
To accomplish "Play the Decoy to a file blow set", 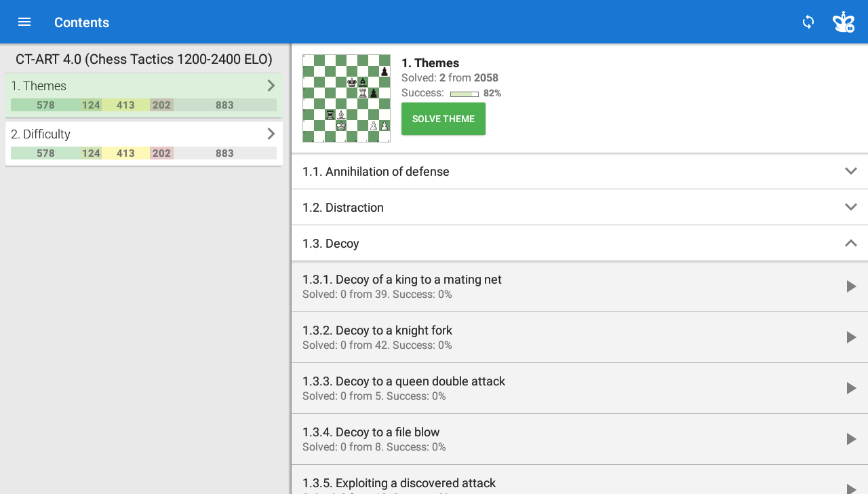I will [851, 439].
